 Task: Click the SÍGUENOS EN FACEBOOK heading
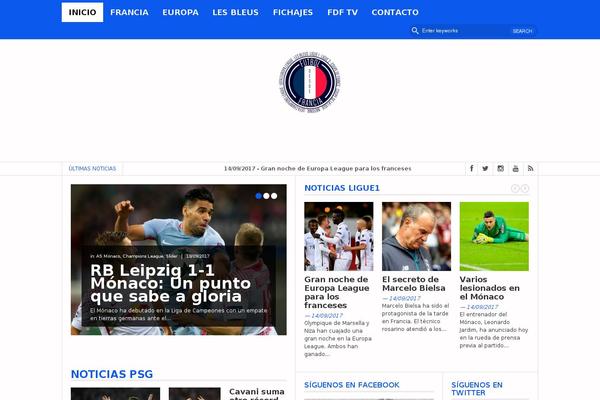pyautogui.click(x=352, y=385)
